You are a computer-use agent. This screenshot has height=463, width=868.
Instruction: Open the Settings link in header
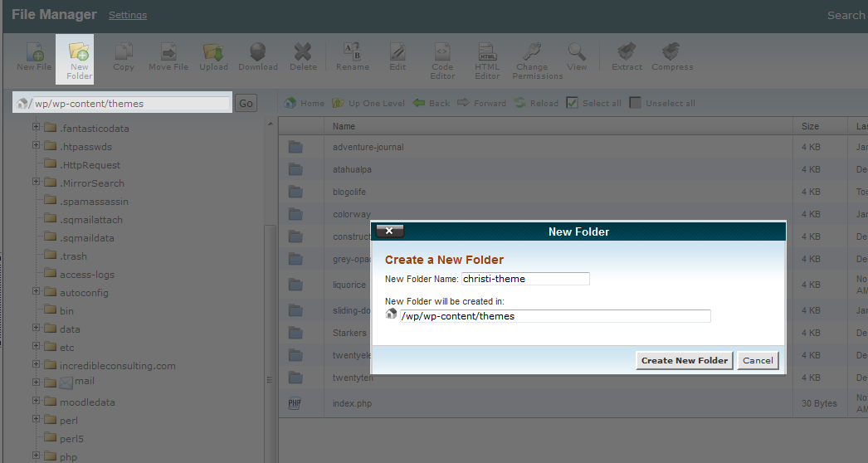(128, 15)
